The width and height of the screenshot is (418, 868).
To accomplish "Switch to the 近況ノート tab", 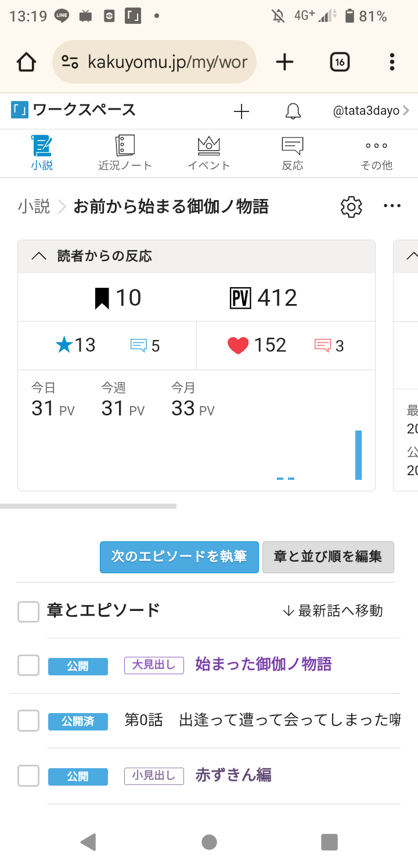I will (125, 153).
